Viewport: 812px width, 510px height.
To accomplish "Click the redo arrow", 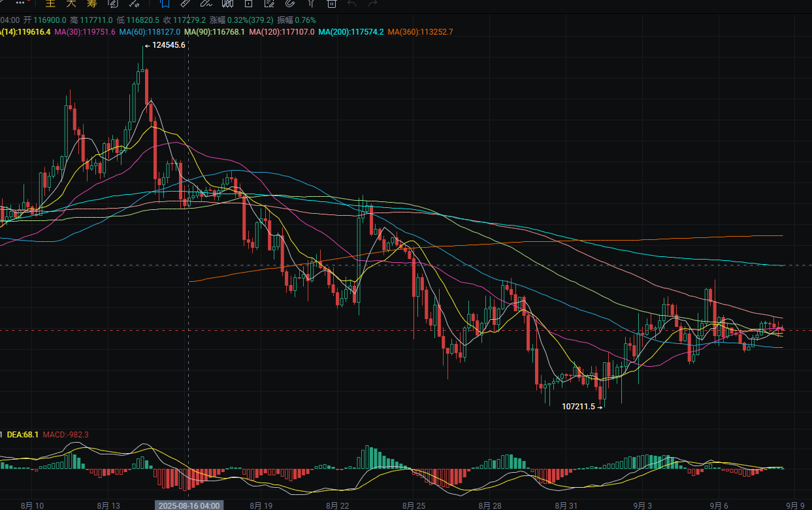I will (373, 4).
